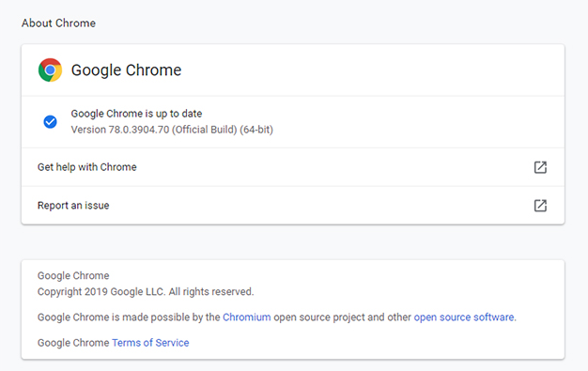Click the About Chrome page heading
Image resolution: width=588 pixels, height=371 pixels.
tap(58, 23)
